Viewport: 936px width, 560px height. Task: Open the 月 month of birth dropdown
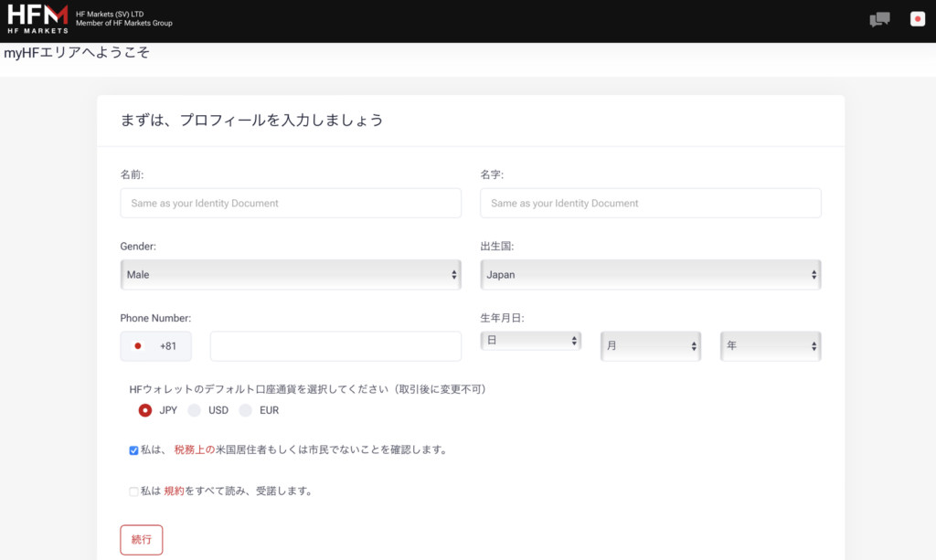click(651, 346)
